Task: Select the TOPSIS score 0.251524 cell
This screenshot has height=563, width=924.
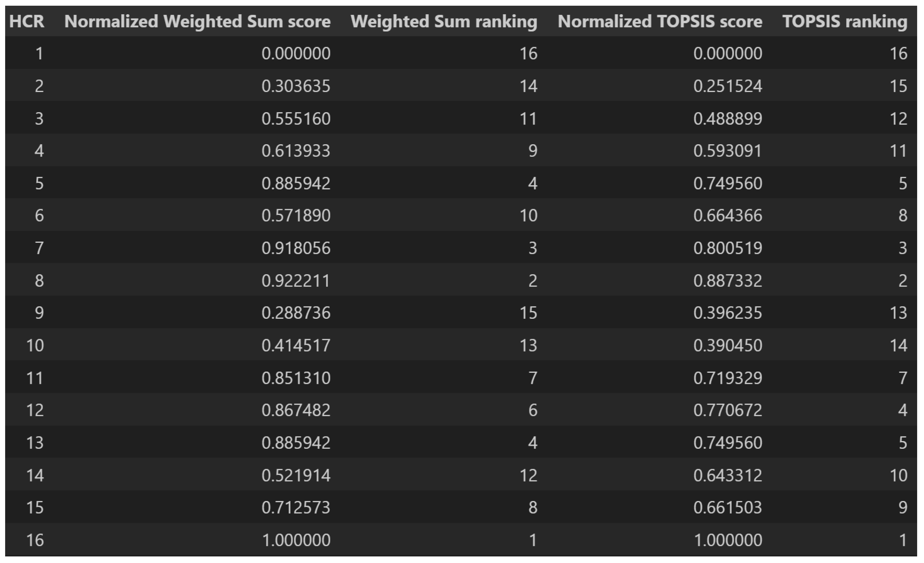Action: pos(727,86)
